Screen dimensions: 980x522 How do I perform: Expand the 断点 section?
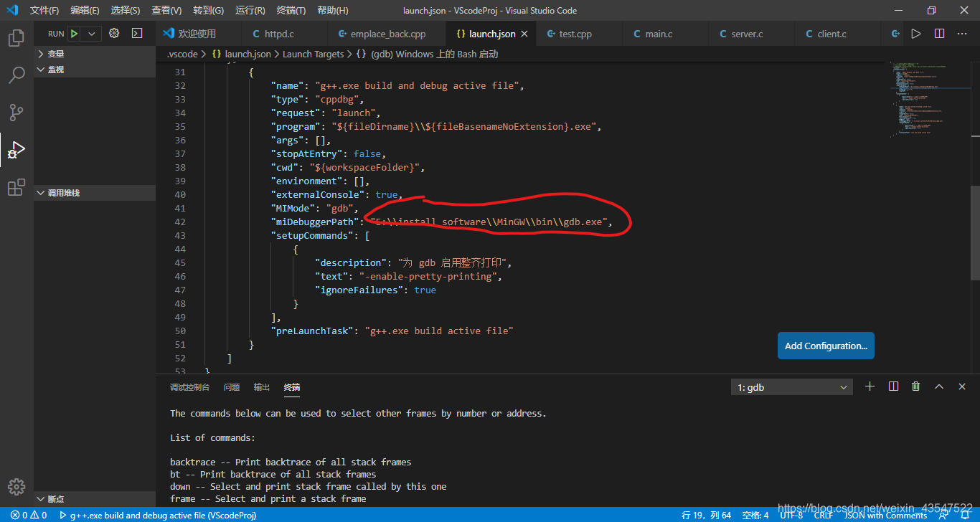95,499
